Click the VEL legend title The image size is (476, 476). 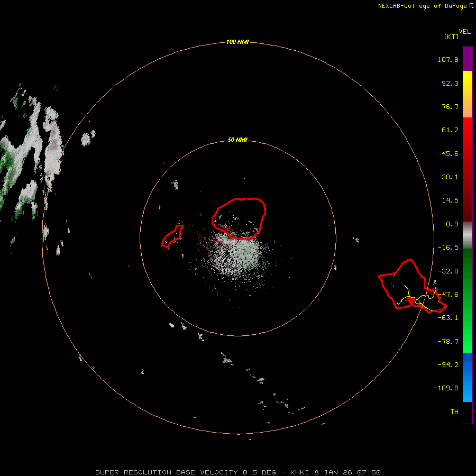click(x=464, y=32)
